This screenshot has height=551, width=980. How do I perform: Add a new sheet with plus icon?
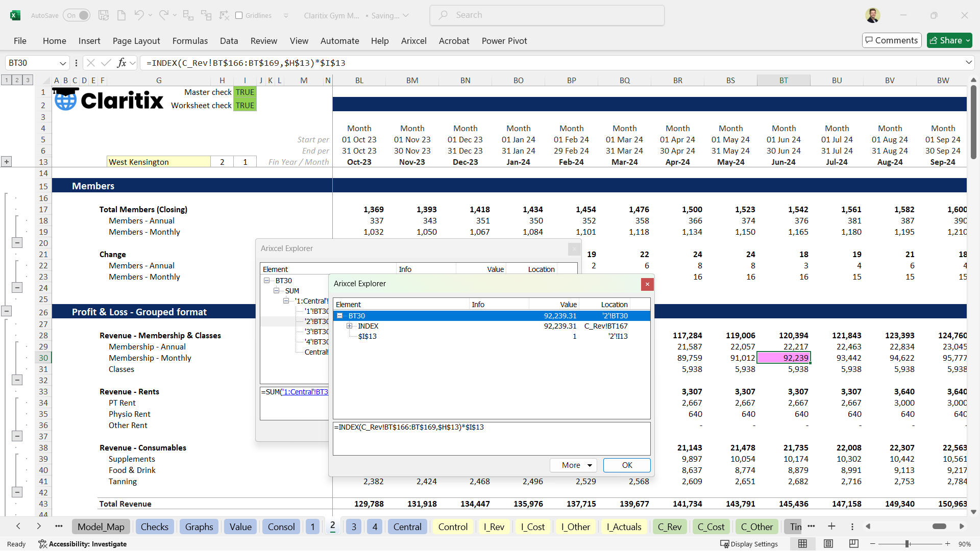831,527
